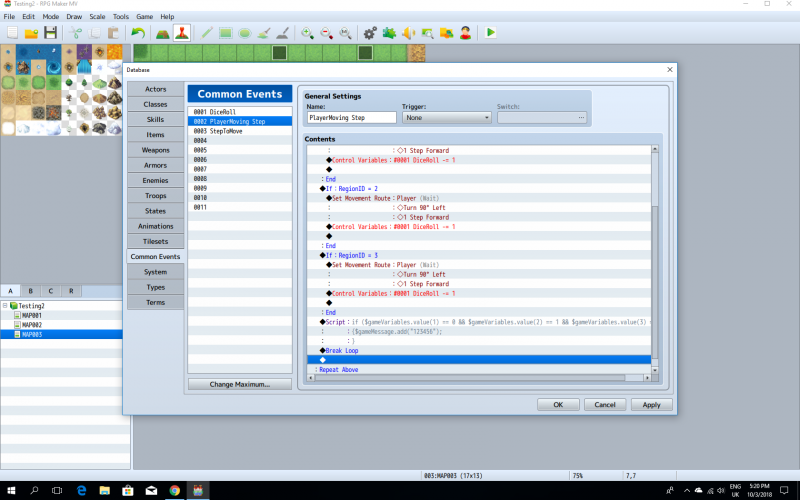Open the Mode menu
The width and height of the screenshot is (800, 500).
51,16
